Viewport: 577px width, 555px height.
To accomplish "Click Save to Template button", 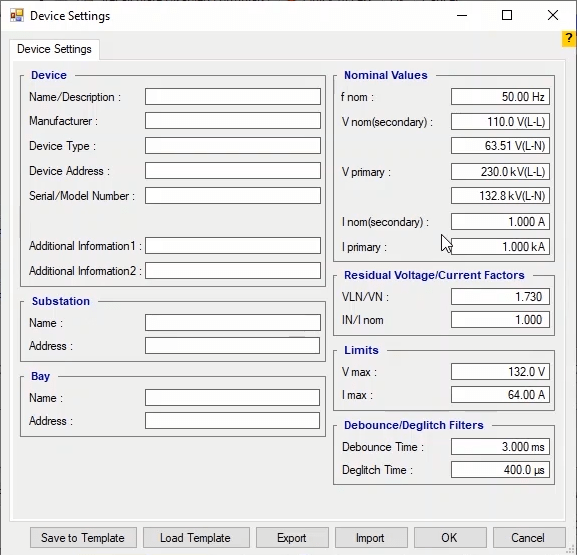I will pyautogui.click(x=83, y=538).
